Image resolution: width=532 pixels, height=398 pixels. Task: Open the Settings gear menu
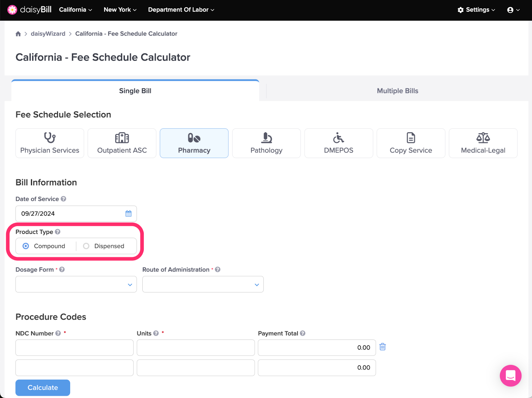click(476, 10)
